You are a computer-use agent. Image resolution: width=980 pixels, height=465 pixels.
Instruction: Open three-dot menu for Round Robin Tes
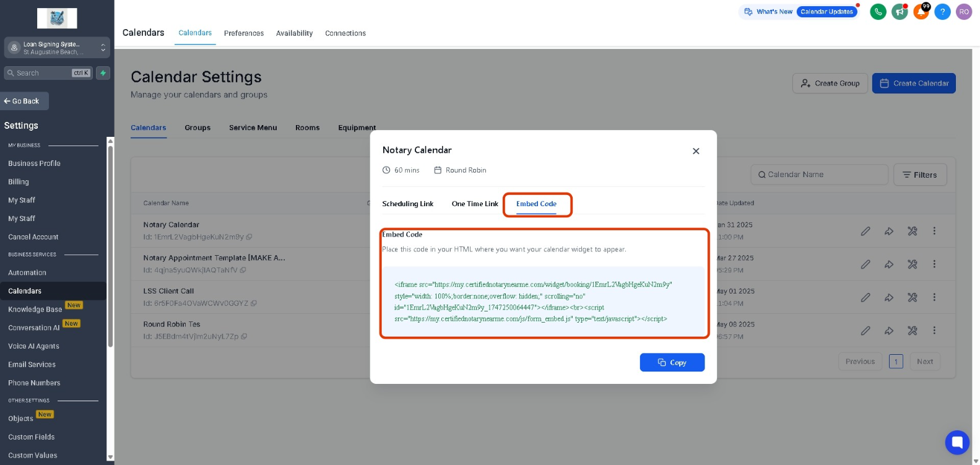point(934,331)
